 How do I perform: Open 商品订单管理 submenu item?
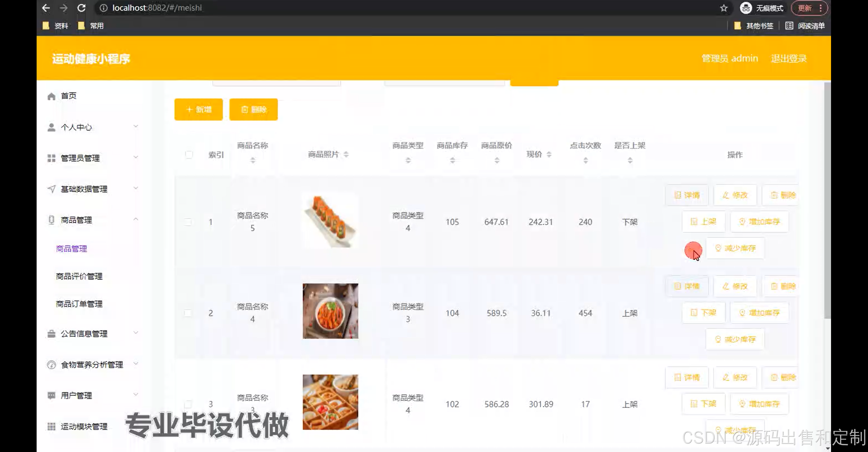(x=79, y=304)
